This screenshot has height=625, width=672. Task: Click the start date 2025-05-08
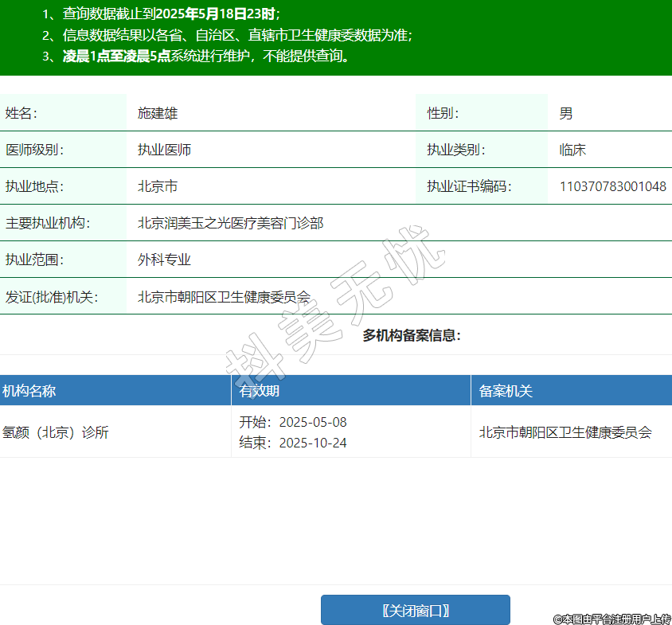tap(313, 422)
